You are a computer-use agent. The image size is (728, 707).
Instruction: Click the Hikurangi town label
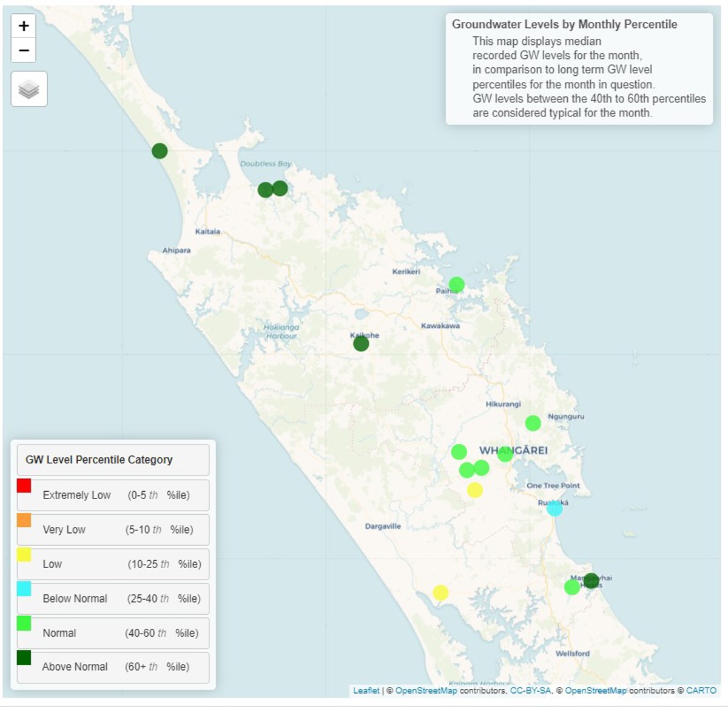[x=503, y=404]
